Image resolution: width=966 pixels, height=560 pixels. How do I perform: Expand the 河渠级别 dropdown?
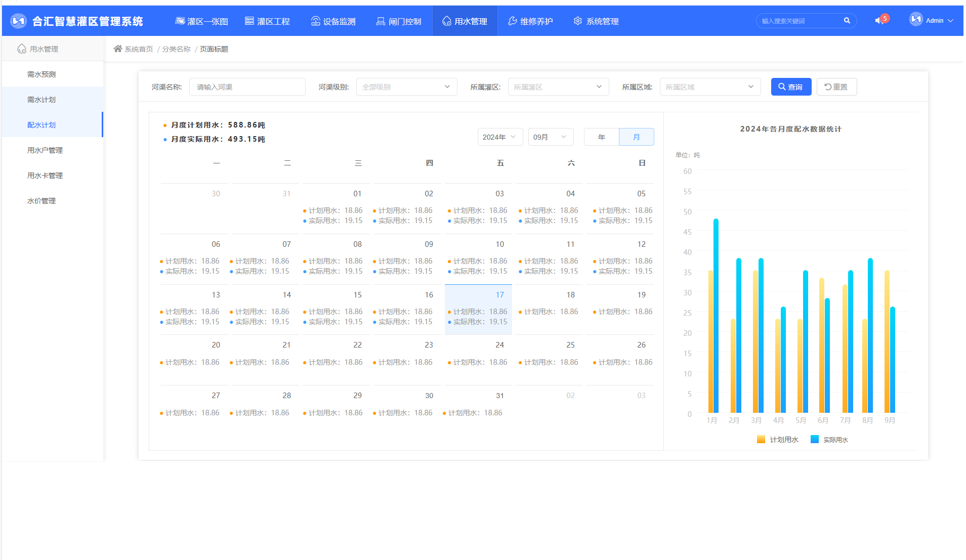tap(406, 87)
